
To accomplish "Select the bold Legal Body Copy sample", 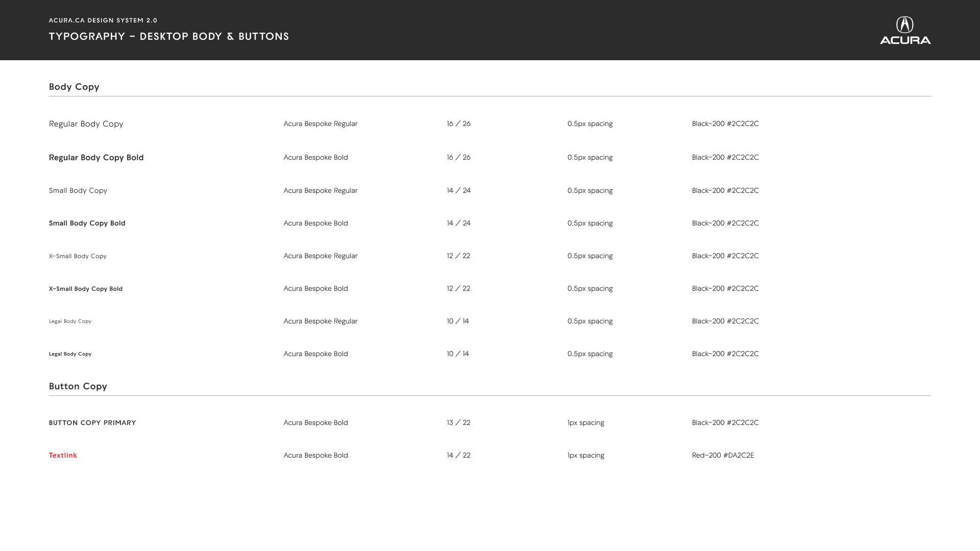I will 70,354.
